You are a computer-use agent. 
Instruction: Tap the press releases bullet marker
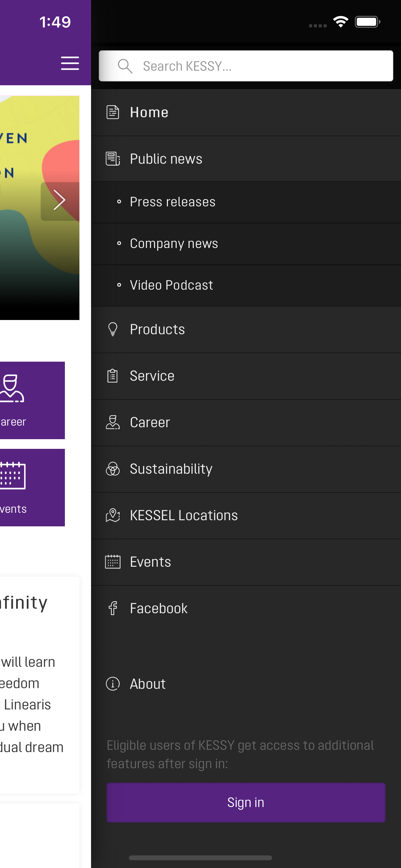[119, 202]
